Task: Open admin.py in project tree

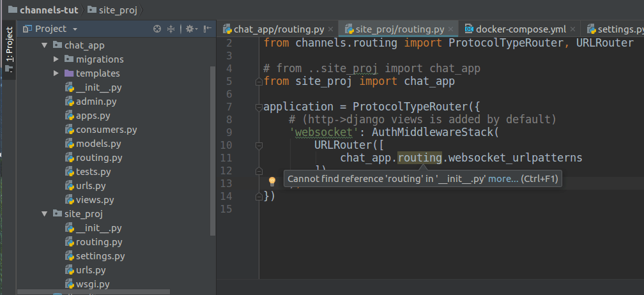Action: tap(96, 102)
